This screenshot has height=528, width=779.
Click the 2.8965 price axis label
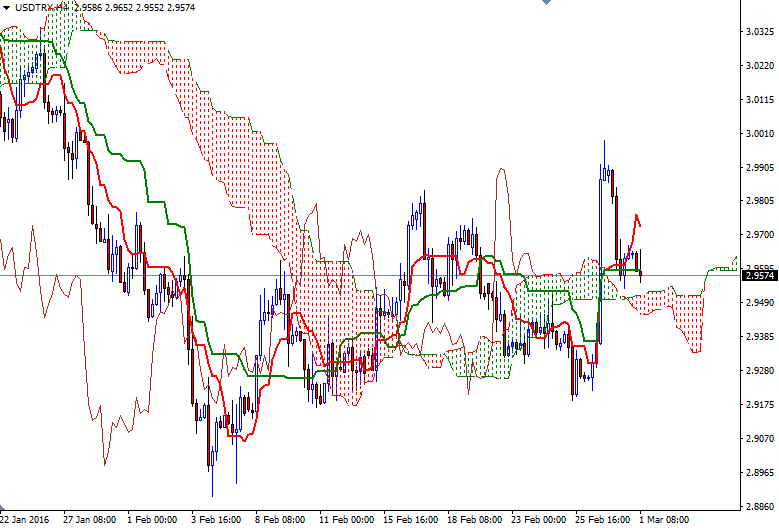tap(760, 472)
